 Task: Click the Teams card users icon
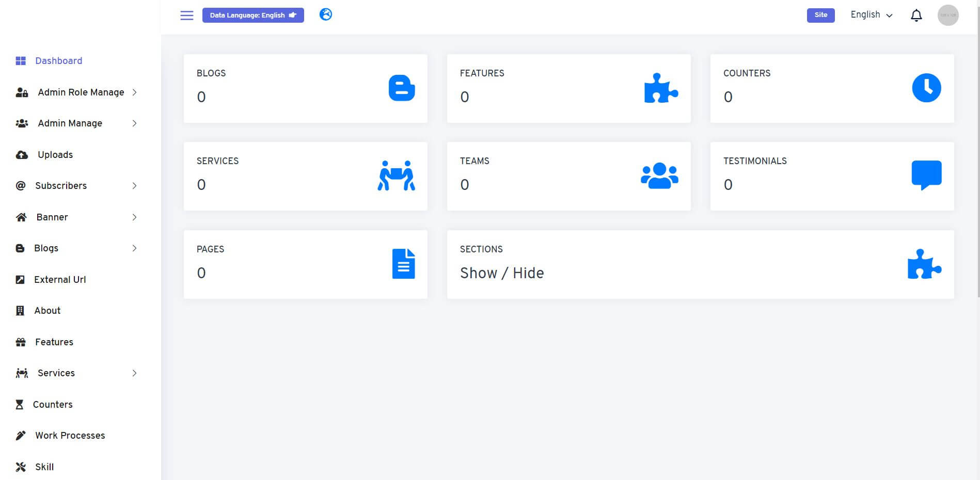click(x=659, y=175)
